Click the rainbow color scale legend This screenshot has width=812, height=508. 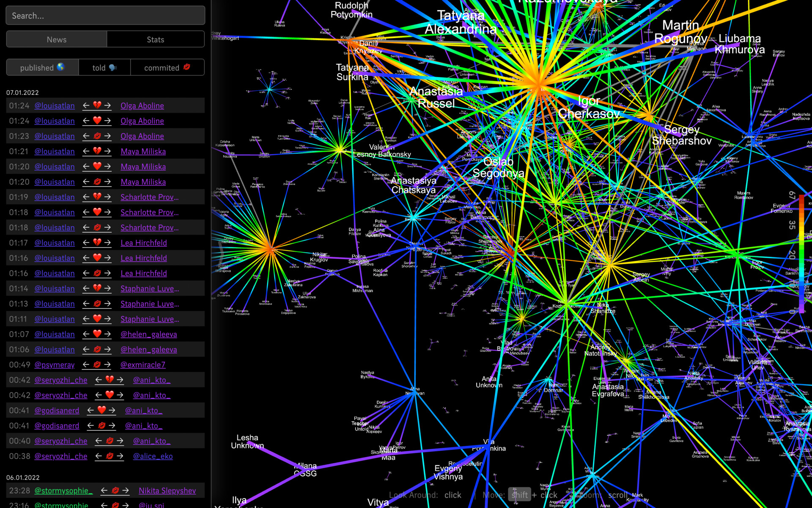801,254
